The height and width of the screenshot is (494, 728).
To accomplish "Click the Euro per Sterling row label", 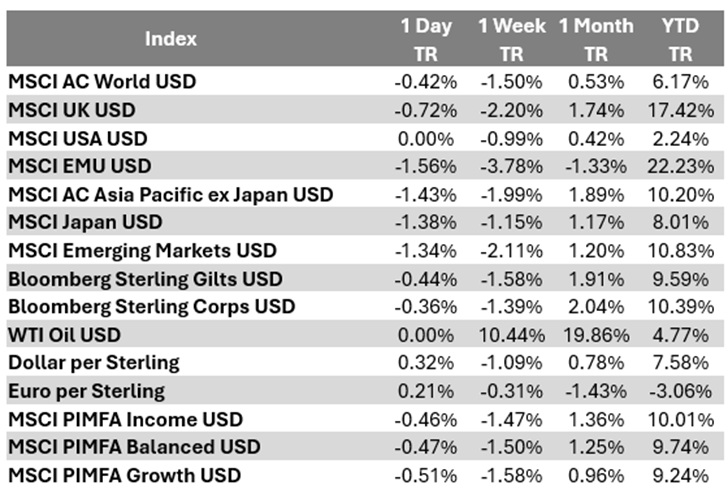I will [86, 391].
